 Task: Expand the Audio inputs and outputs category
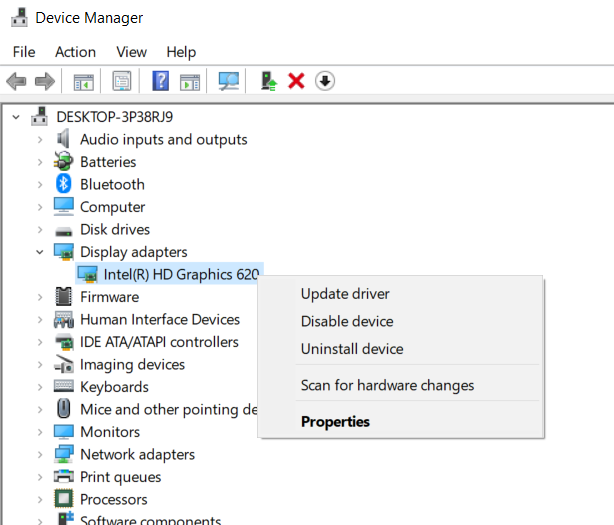coord(40,140)
